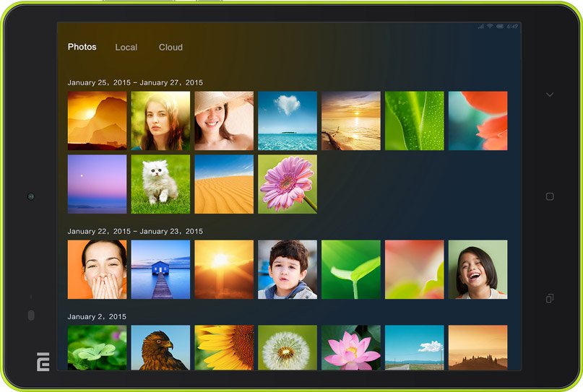583x392 pixels.
Task: Open the white kitten photo
Action: click(x=160, y=184)
